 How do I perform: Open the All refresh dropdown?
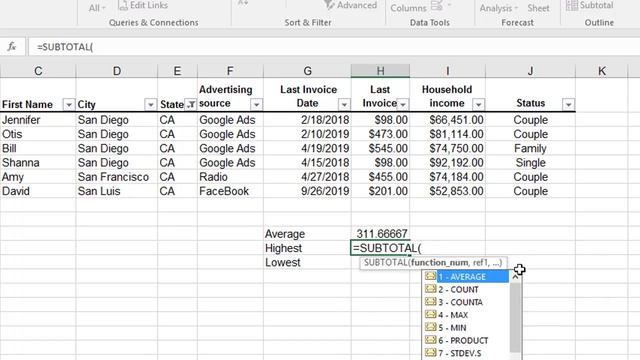pyautogui.click(x=97, y=8)
